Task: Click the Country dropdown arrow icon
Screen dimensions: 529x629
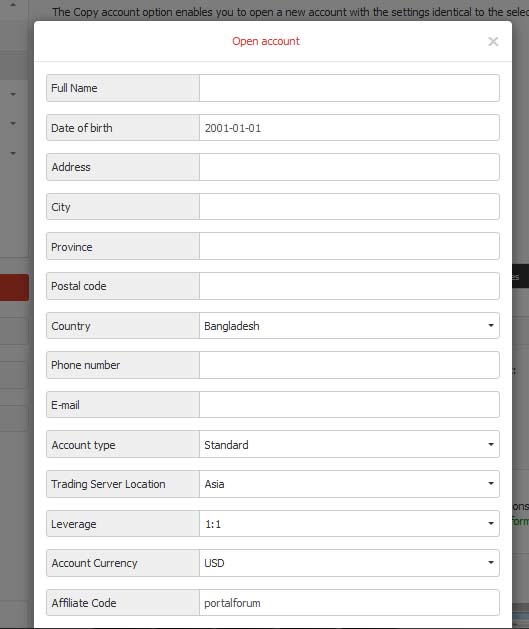Action: tap(490, 325)
